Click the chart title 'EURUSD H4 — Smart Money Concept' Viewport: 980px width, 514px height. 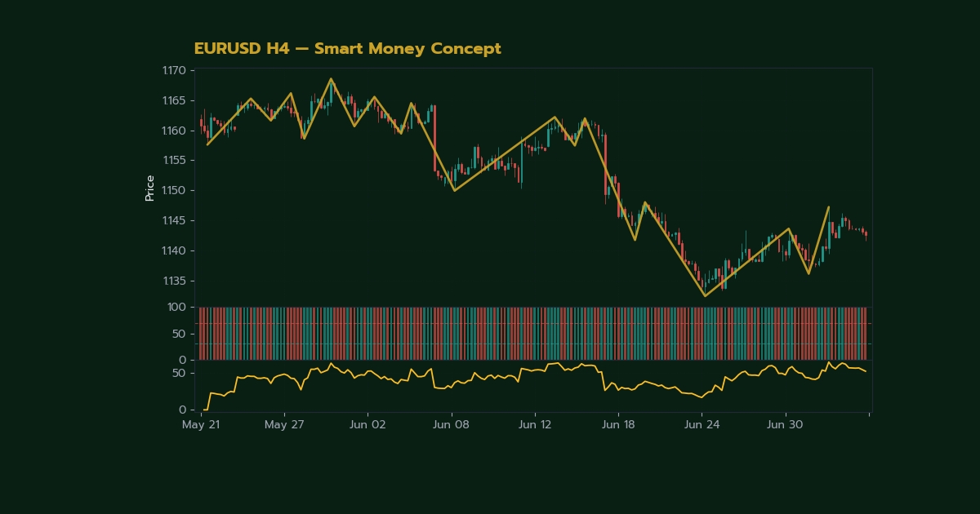pyautogui.click(x=347, y=49)
